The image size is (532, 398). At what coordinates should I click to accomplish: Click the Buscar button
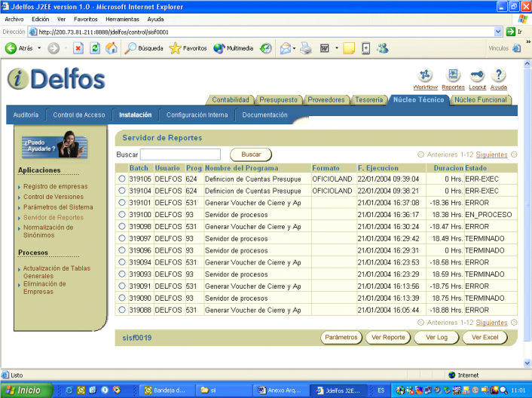(x=251, y=155)
